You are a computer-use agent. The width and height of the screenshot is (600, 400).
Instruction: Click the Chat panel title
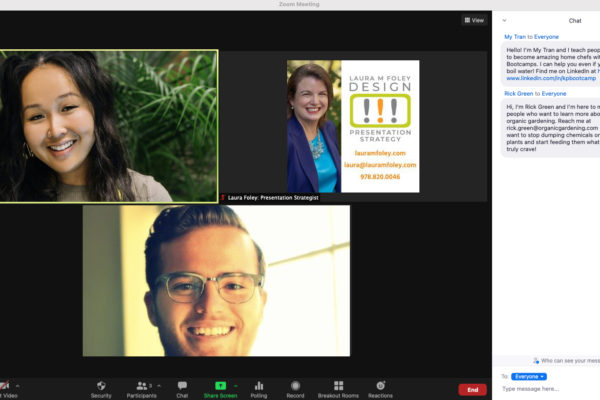tap(575, 21)
